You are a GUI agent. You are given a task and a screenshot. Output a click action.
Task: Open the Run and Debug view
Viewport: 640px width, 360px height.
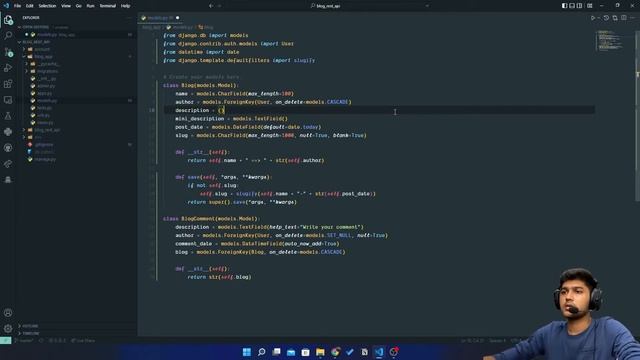click(8, 68)
